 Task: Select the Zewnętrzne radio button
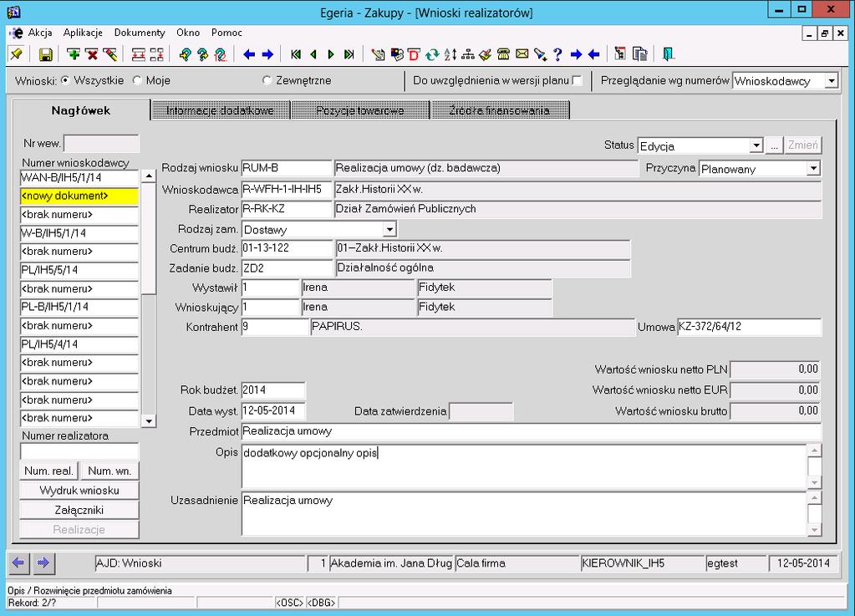267,80
